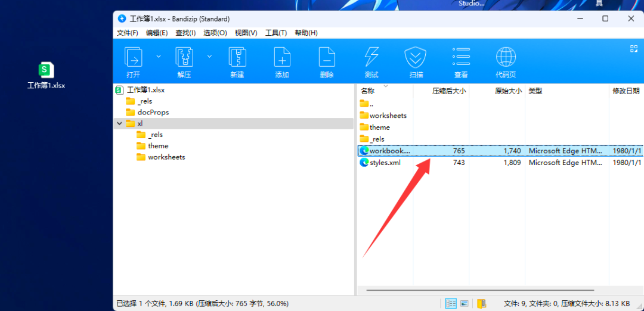This screenshot has height=311, width=644.
Task: Click the folder icon of the '..' parent entry
Action: point(364,104)
